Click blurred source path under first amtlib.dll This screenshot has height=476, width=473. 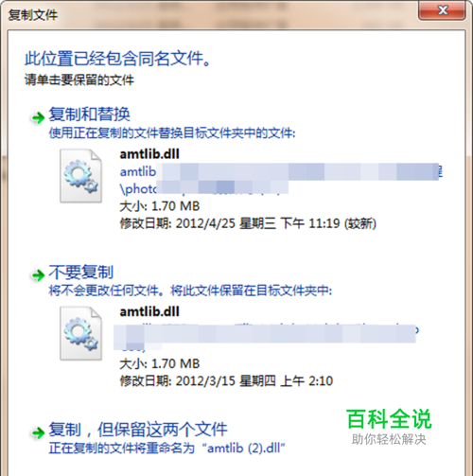(281, 180)
